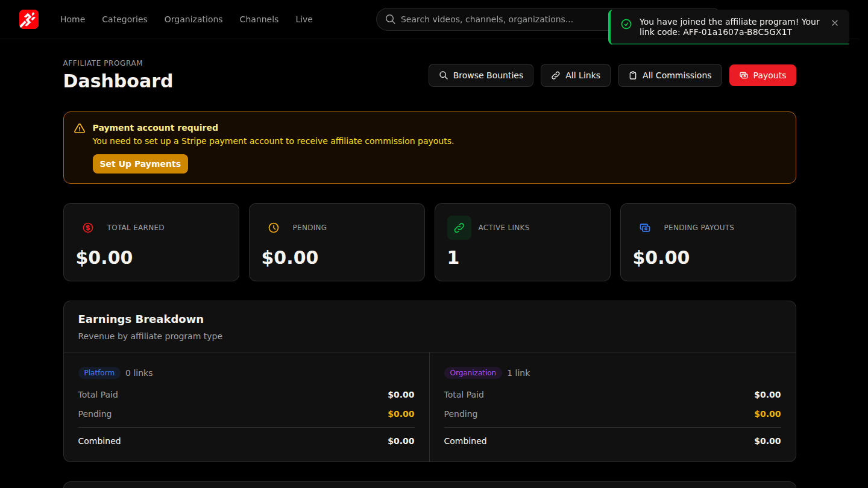This screenshot has height=488, width=868.
Task: Click the Dashboard page title
Action: tap(118, 81)
